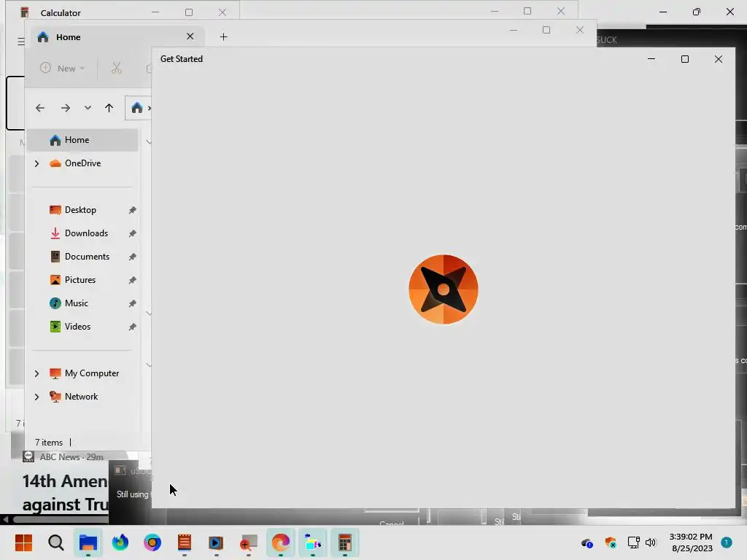
Task: Open the notification count badge
Action: coord(727,542)
